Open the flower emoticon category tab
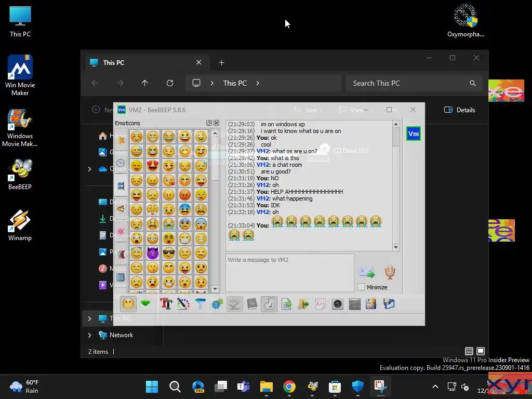532x399 pixels. pyautogui.click(x=121, y=231)
